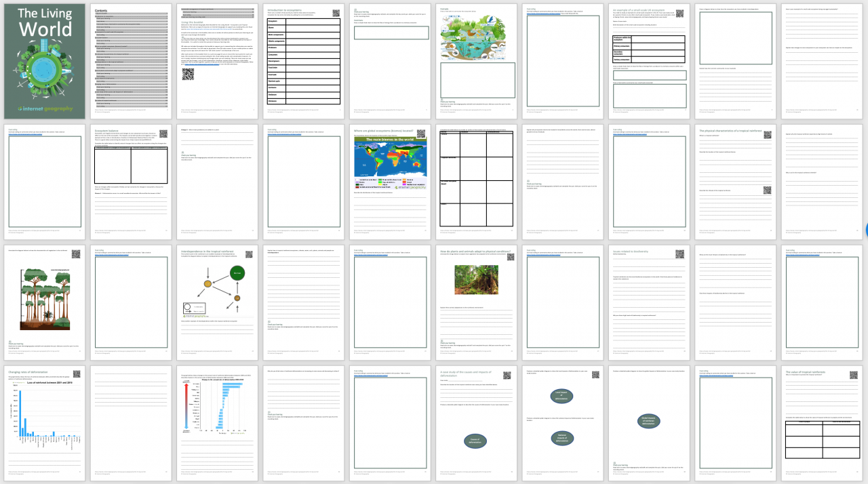Image resolution: width=868 pixels, height=484 pixels.
Task: Click the desert colour swatch in the map legend
Action: click(x=404, y=182)
